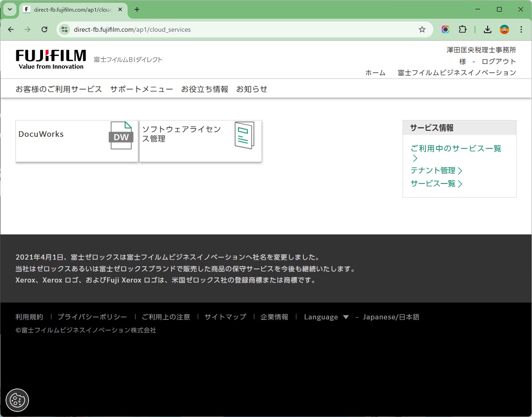Viewport: 532px width, 417px height.
Task: Open the DocuWorks service card title
Action: (x=41, y=134)
